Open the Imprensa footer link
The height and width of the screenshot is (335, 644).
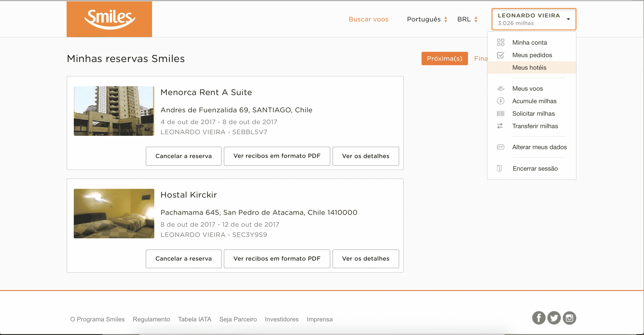pyautogui.click(x=320, y=319)
